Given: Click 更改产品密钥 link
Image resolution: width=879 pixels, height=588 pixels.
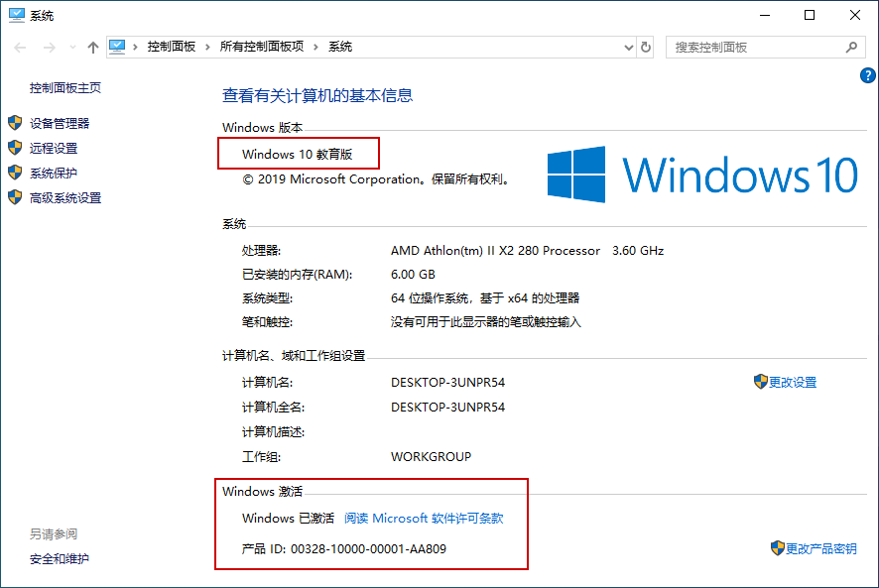Looking at the screenshot, I should tap(821, 548).
